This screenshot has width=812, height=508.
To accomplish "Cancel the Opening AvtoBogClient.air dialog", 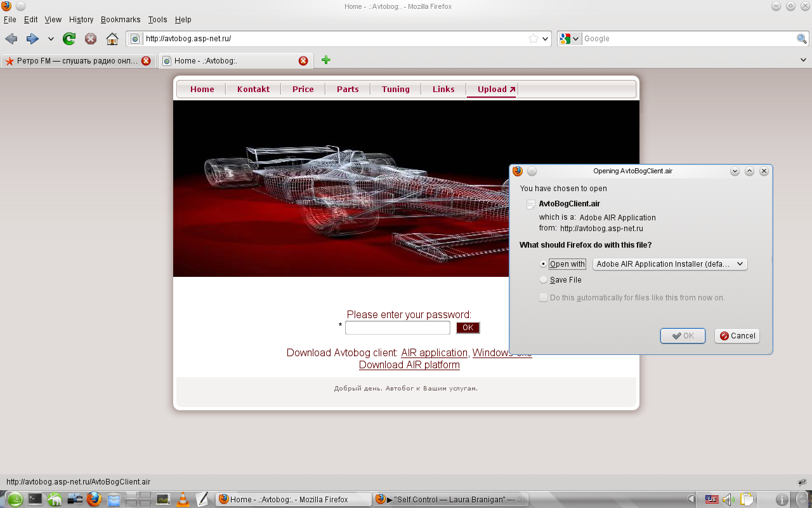I will pos(737,336).
